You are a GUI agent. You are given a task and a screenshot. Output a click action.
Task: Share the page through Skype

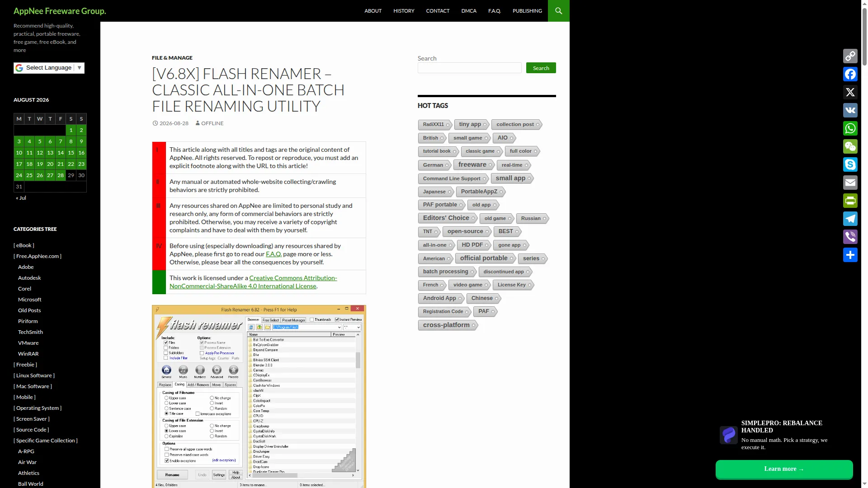click(x=850, y=164)
